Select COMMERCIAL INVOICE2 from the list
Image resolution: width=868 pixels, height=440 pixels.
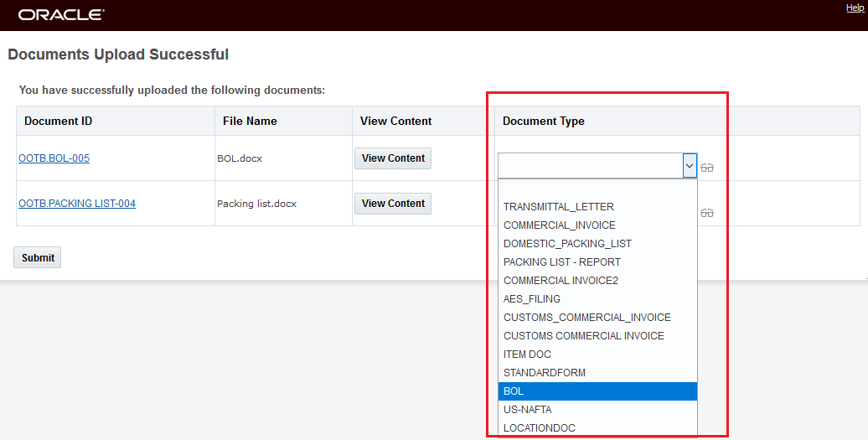point(561,281)
